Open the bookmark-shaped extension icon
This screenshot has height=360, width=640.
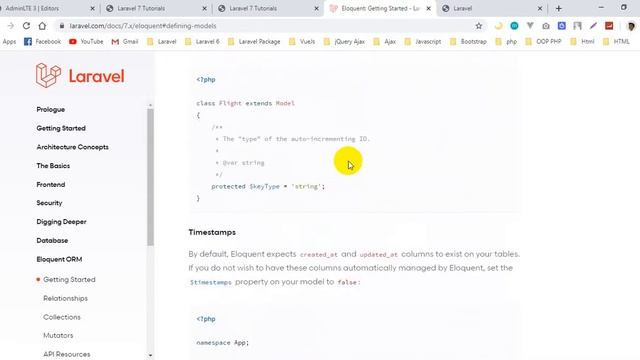[x=577, y=26]
